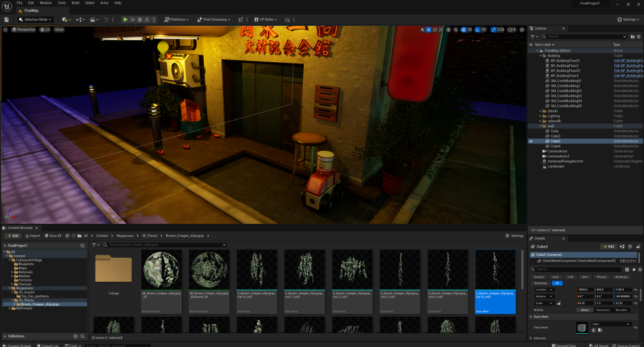644x347 pixels.
Task: Open the Outliner filter options icon
Action: tap(534, 36)
